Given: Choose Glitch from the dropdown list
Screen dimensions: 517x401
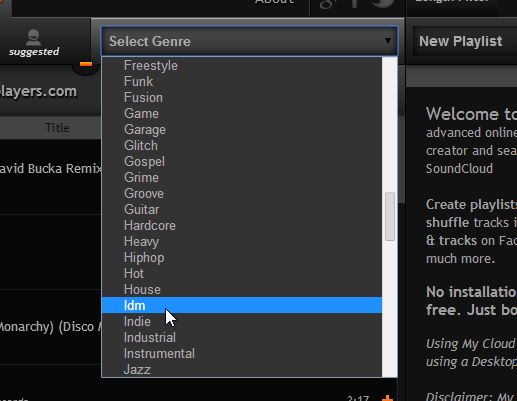Looking at the screenshot, I should coord(242,145).
